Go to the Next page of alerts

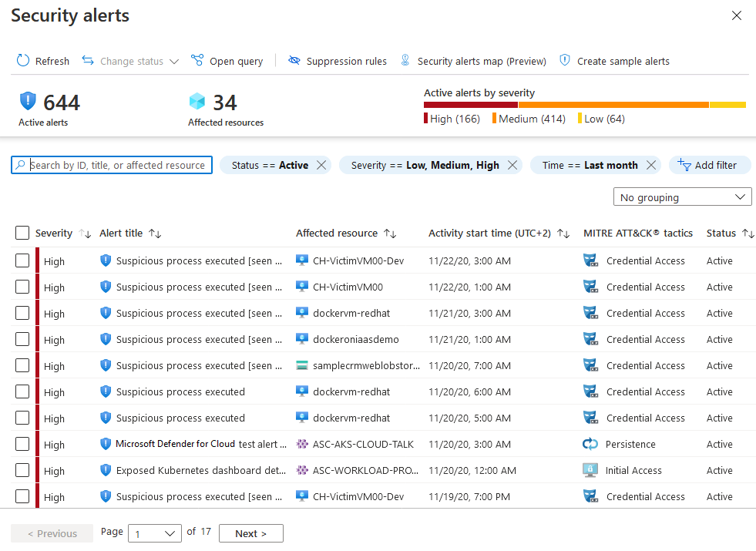click(250, 533)
